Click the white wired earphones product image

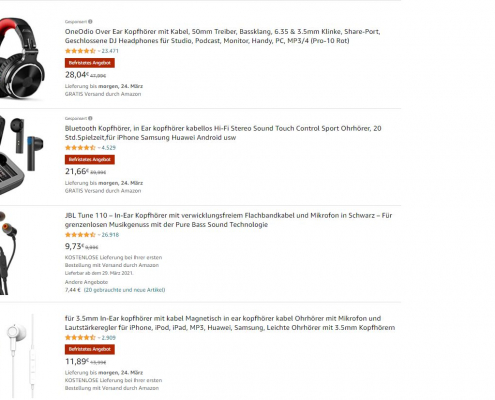[21, 356]
